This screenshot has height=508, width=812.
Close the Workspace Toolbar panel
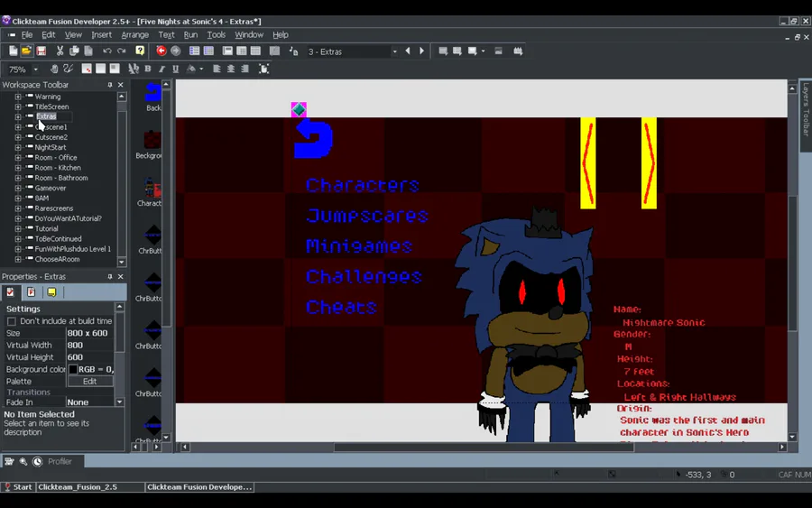[121, 85]
